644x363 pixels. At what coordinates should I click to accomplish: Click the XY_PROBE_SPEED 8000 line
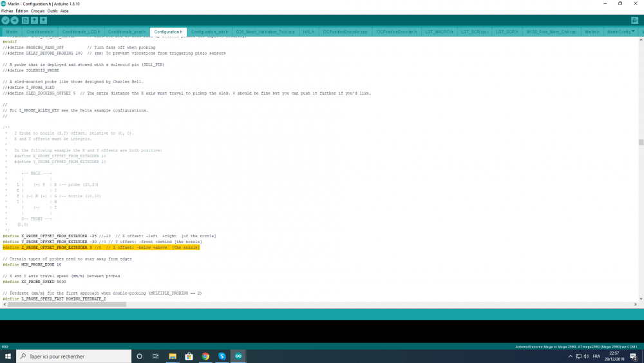[x=34, y=282]
